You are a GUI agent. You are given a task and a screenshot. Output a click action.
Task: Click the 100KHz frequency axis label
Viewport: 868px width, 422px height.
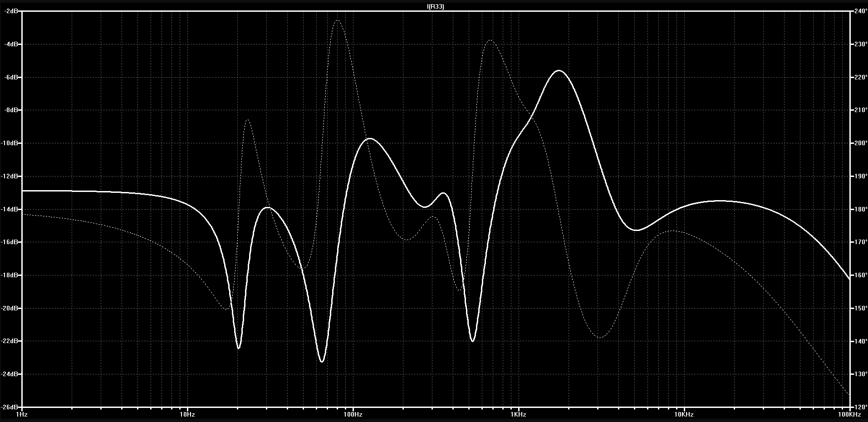click(849, 415)
